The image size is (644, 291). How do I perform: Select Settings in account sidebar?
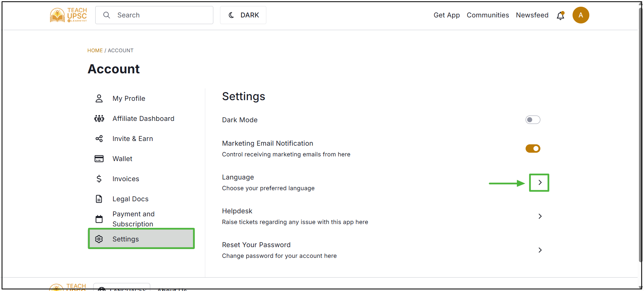pos(141,239)
